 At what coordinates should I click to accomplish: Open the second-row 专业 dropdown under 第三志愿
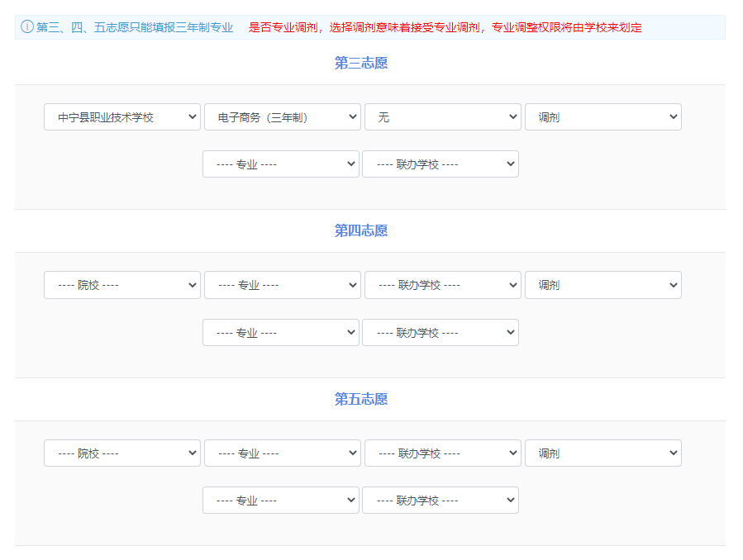point(281,164)
